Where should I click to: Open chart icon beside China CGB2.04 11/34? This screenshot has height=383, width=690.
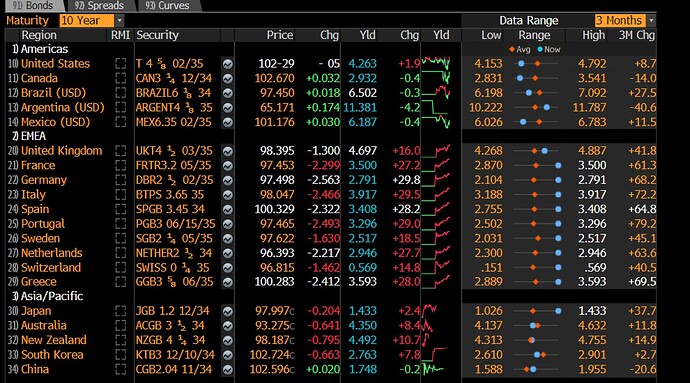point(228,370)
